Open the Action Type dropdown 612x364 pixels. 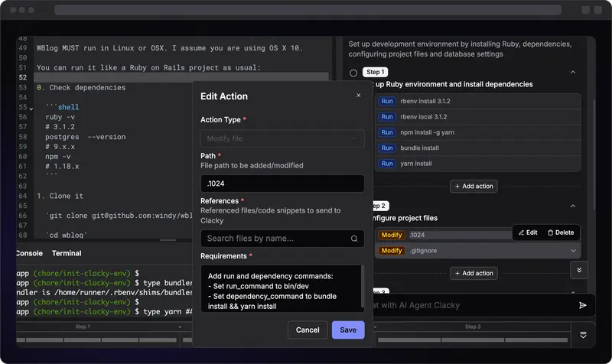(x=282, y=138)
